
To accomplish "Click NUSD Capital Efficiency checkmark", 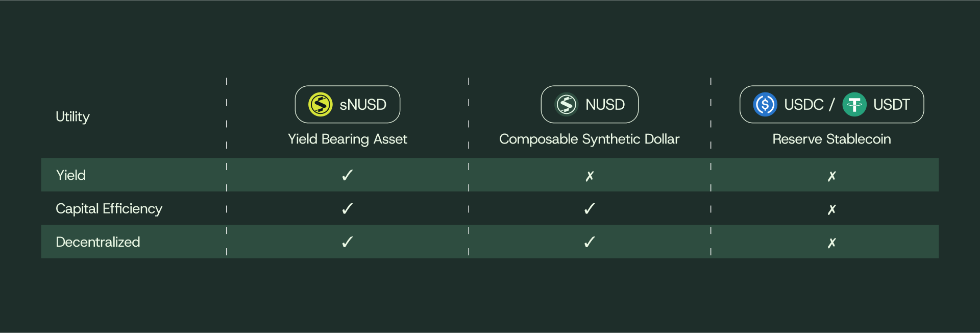I will (x=590, y=208).
